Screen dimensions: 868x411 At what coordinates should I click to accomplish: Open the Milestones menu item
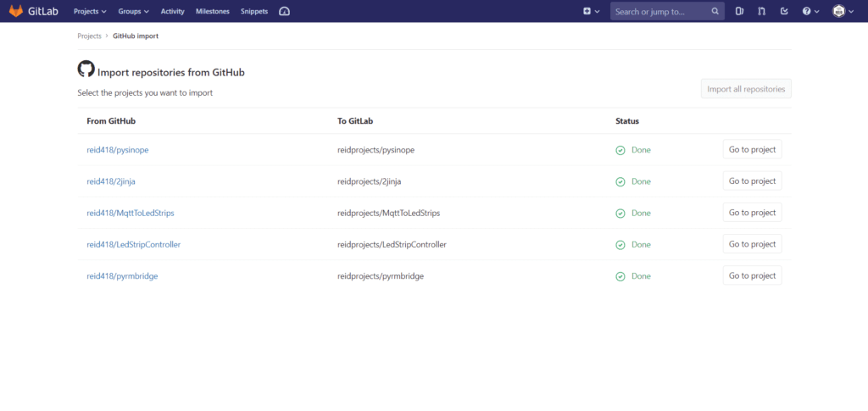coord(213,11)
